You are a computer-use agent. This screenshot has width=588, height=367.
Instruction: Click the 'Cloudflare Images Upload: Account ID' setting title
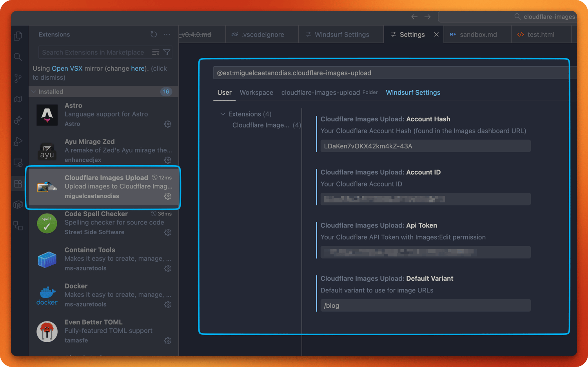coord(381,172)
